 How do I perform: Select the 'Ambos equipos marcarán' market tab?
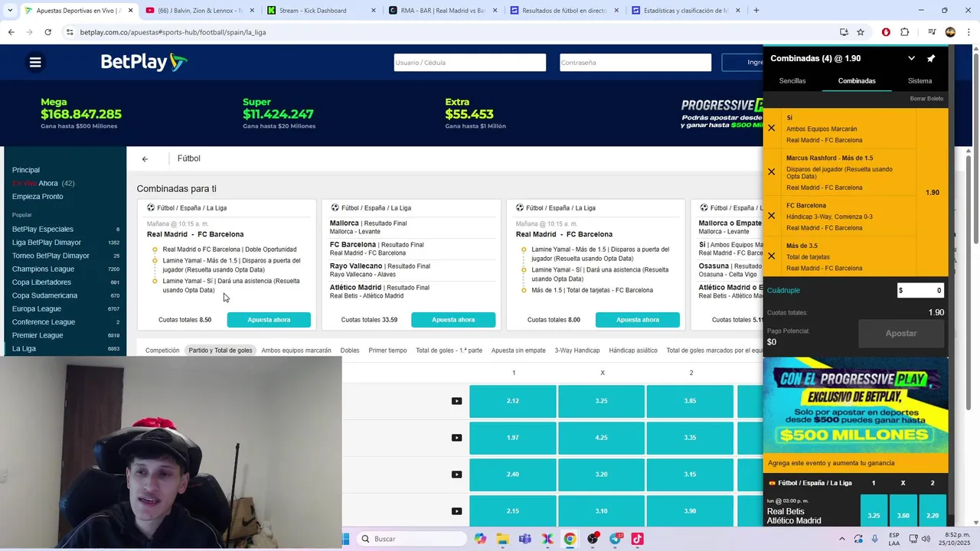(296, 350)
